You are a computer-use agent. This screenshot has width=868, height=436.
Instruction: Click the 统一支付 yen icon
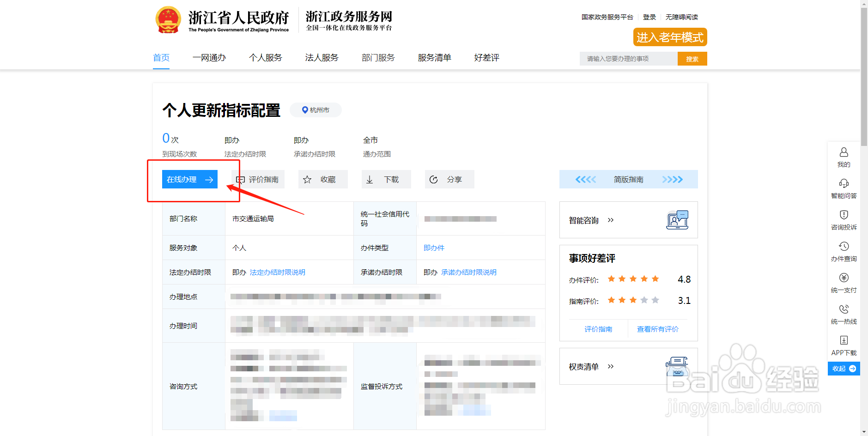844,278
